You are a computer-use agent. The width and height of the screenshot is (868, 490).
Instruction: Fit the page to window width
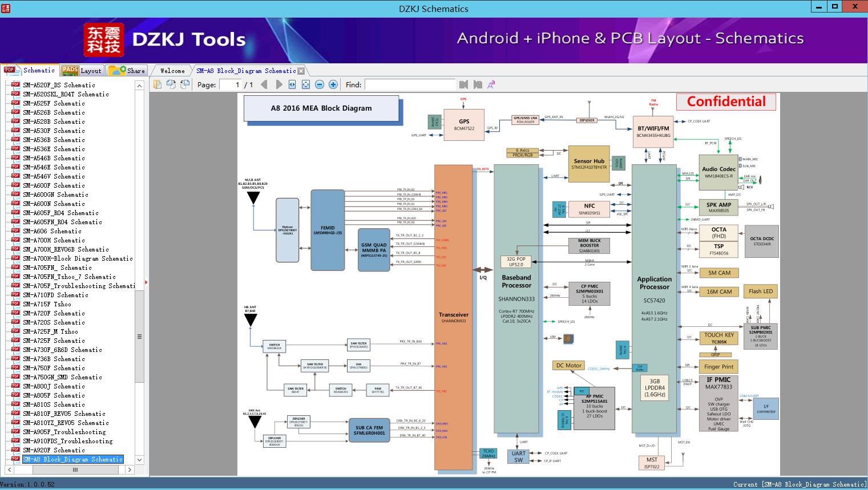(x=292, y=84)
